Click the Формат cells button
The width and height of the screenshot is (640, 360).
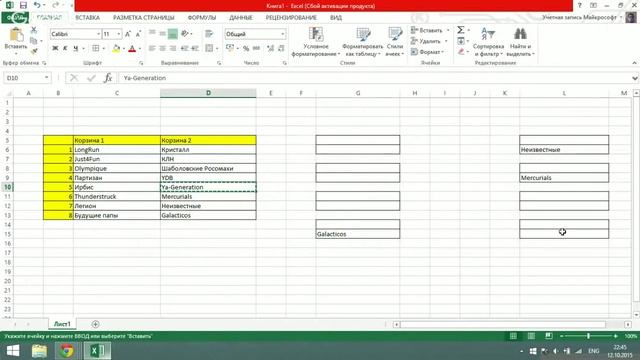pyautogui.click(x=427, y=52)
